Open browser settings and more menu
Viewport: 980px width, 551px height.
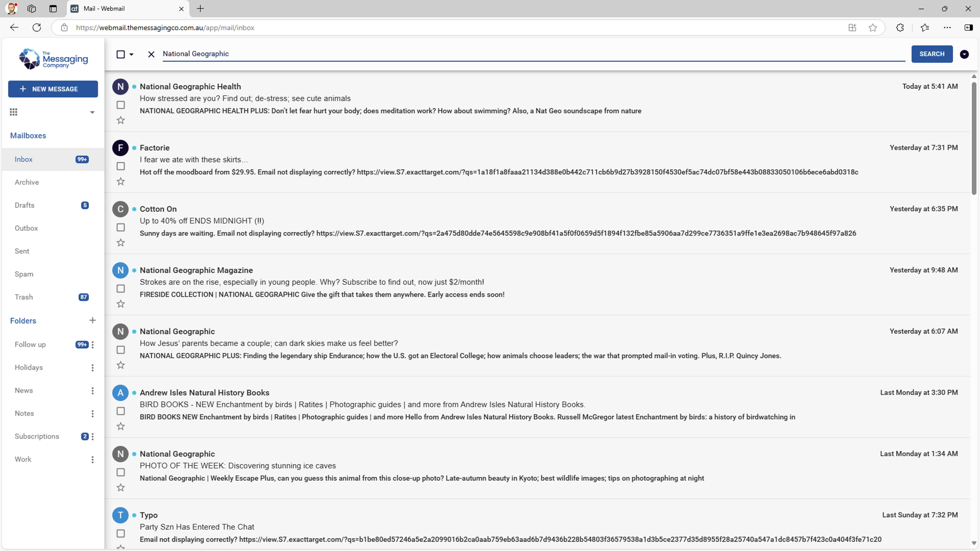pyautogui.click(x=947, y=27)
